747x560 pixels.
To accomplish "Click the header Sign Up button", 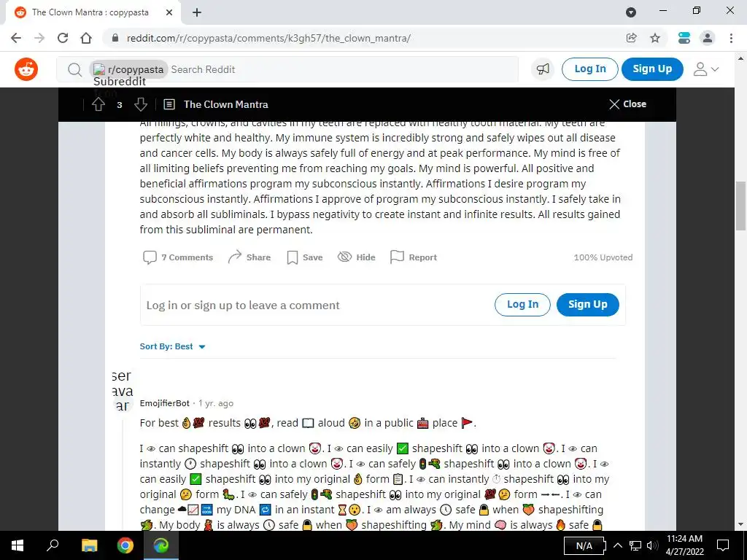I will coord(652,69).
